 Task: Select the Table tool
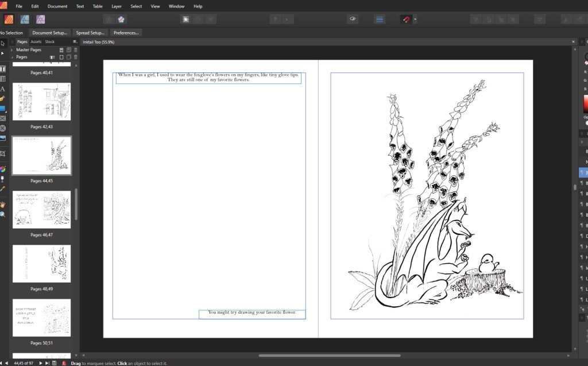point(3,79)
